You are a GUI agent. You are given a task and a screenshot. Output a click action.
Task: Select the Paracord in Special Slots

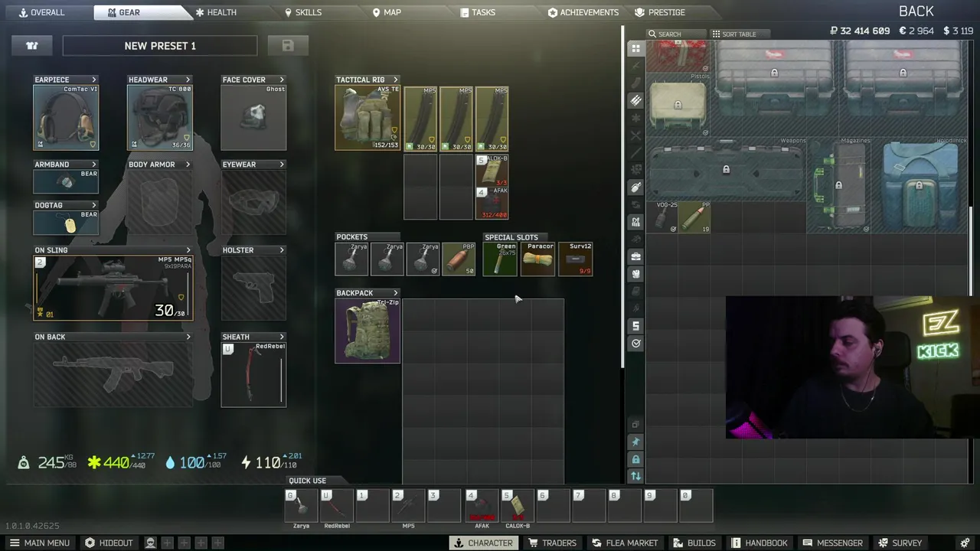pyautogui.click(x=538, y=259)
